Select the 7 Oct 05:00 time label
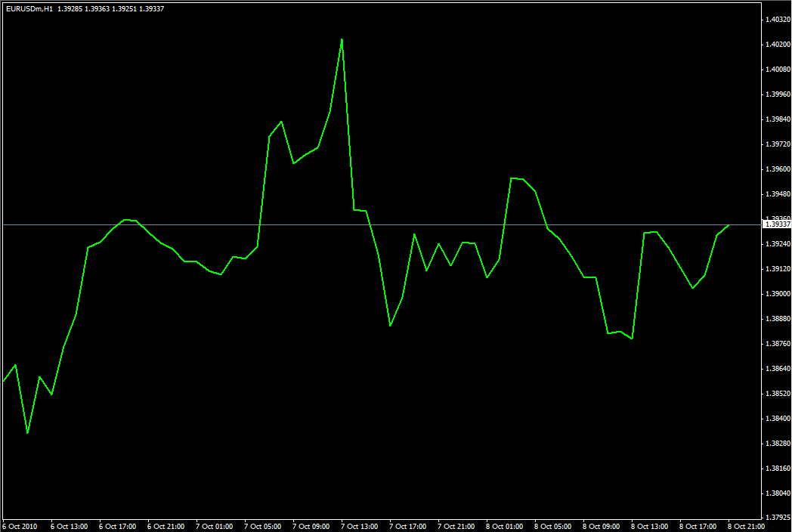 263,527
